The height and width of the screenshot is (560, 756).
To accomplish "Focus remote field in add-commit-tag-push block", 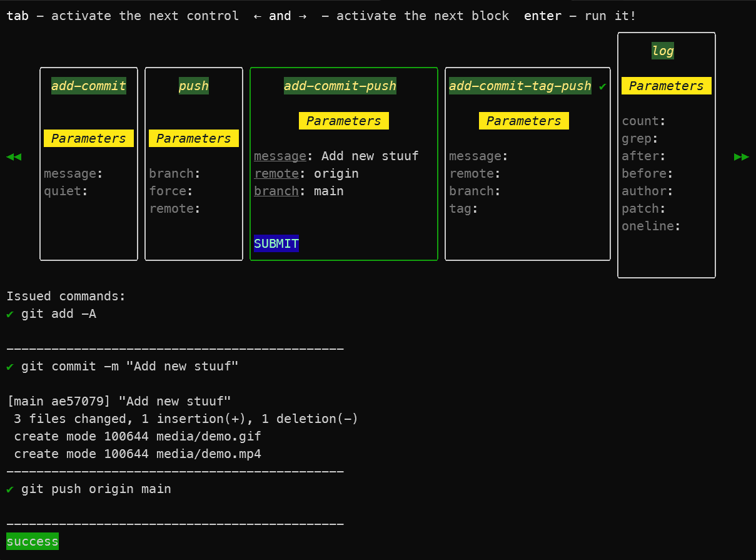I will pyautogui.click(x=475, y=173).
